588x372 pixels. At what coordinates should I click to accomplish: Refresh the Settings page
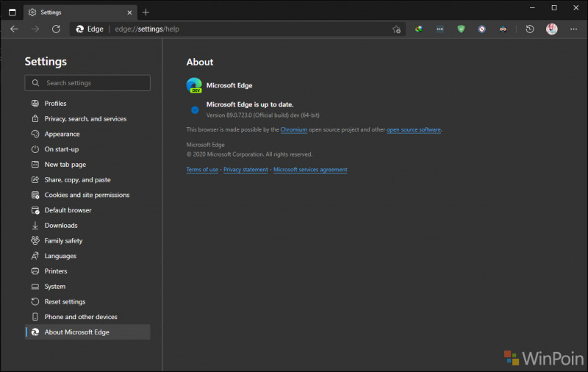click(x=57, y=29)
